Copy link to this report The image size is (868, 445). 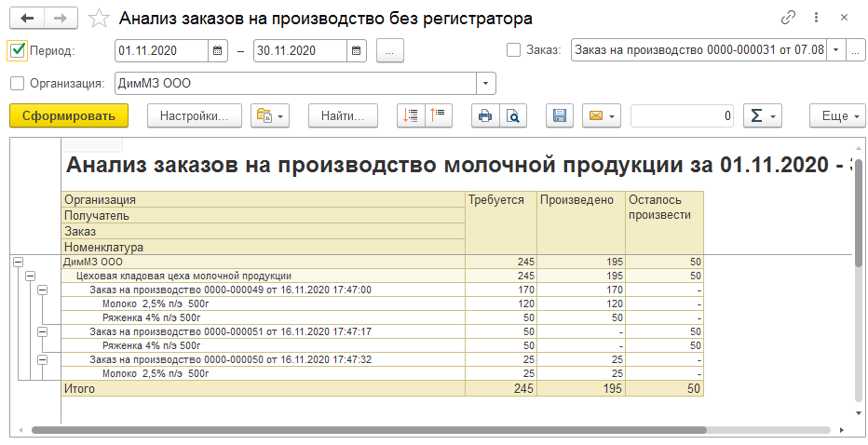click(x=789, y=18)
